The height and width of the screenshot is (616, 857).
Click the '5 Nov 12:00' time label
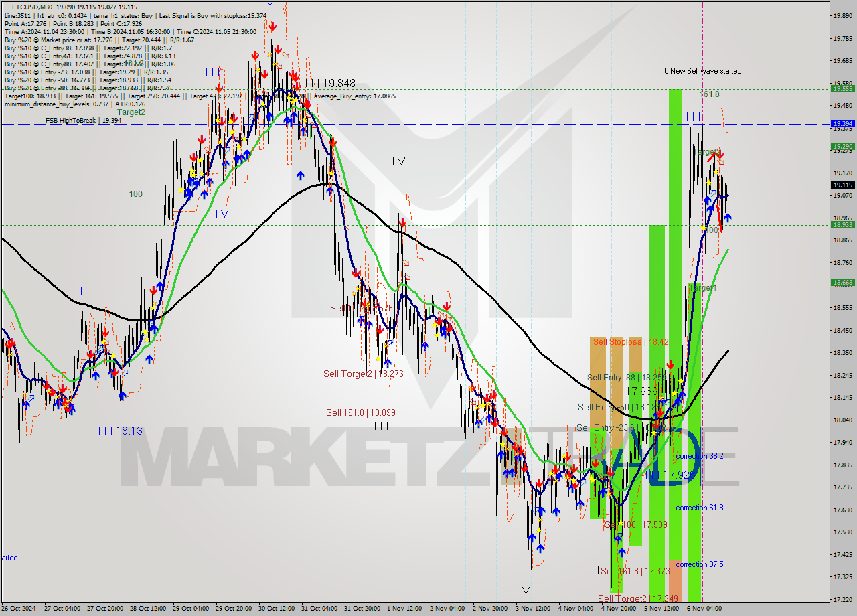[661, 609]
